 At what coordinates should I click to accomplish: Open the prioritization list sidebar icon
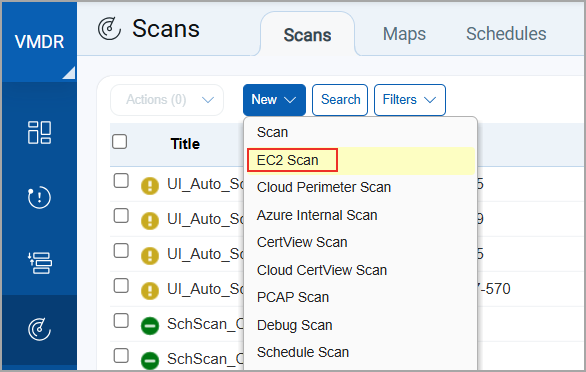[39, 263]
